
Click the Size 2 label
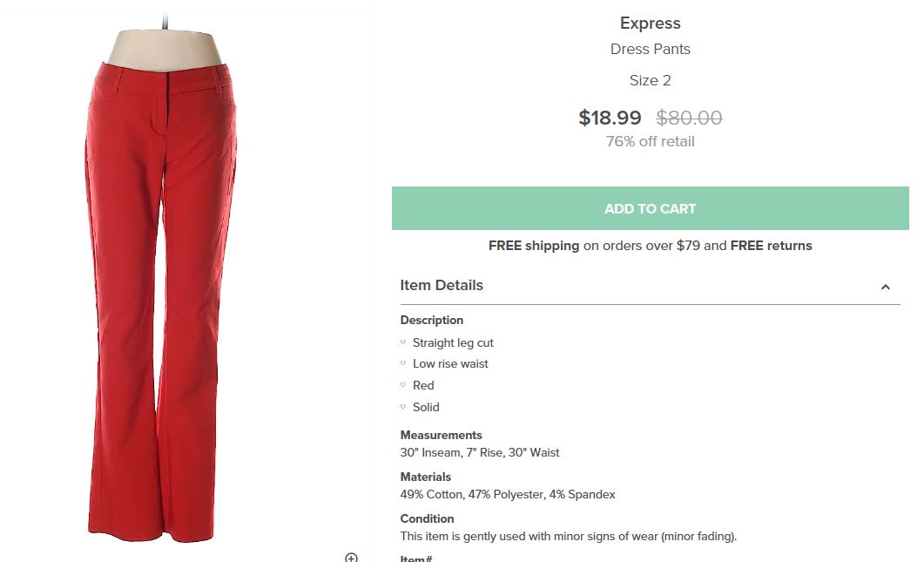coord(650,79)
